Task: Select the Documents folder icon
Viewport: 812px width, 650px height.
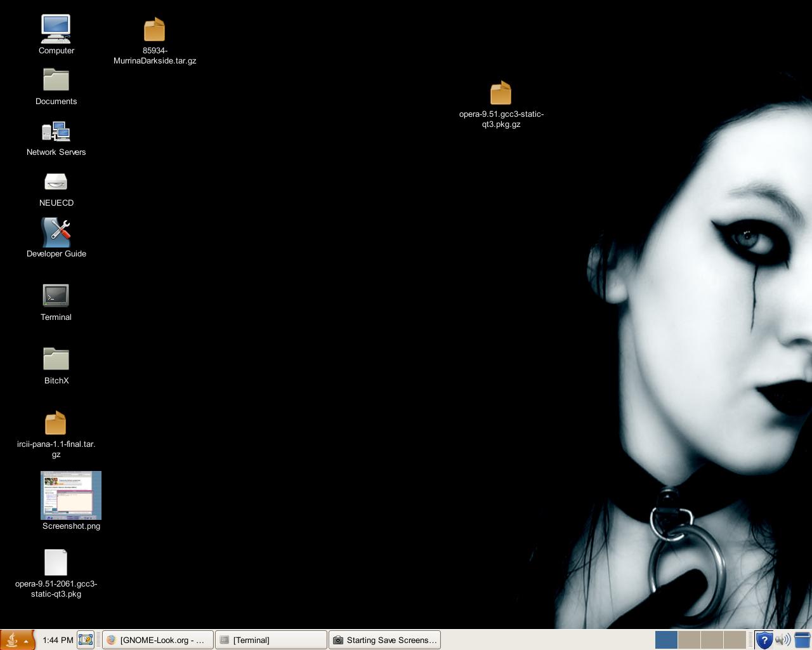Action: 56,80
